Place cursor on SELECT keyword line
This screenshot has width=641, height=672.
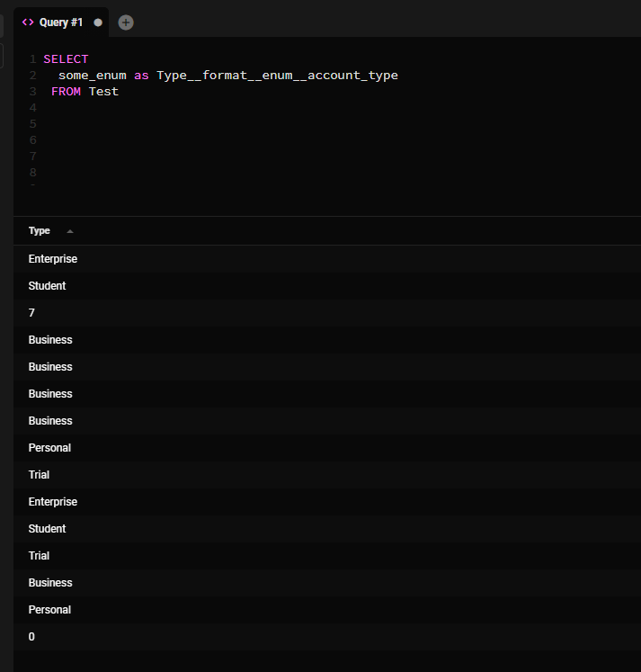66,59
